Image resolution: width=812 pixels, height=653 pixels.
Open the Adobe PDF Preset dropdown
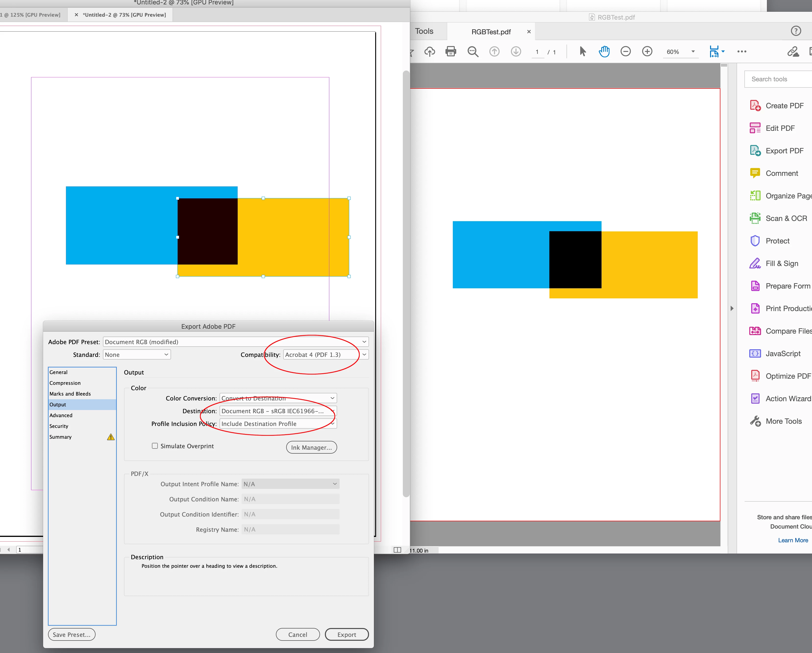[236, 342]
